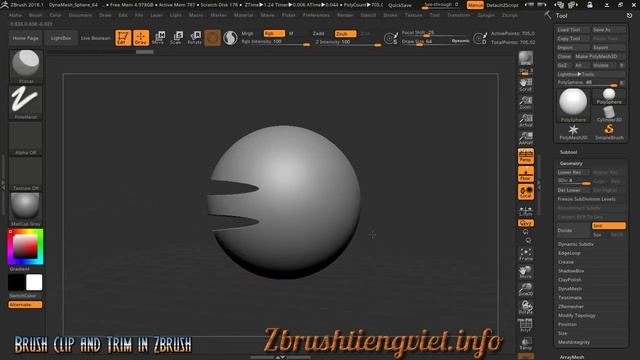
Task: Toggle the PolyF polyframe display
Action: 526,325
